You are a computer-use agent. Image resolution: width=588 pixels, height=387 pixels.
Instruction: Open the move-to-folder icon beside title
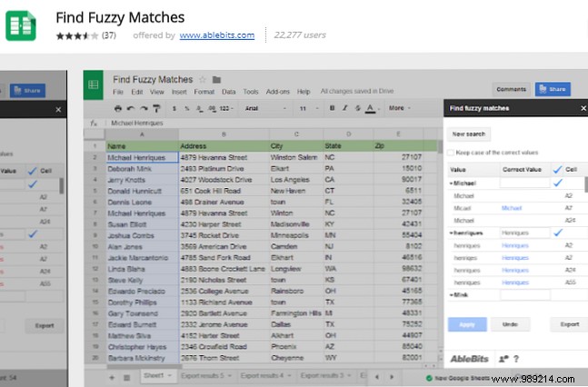pyautogui.click(x=216, y=80)
